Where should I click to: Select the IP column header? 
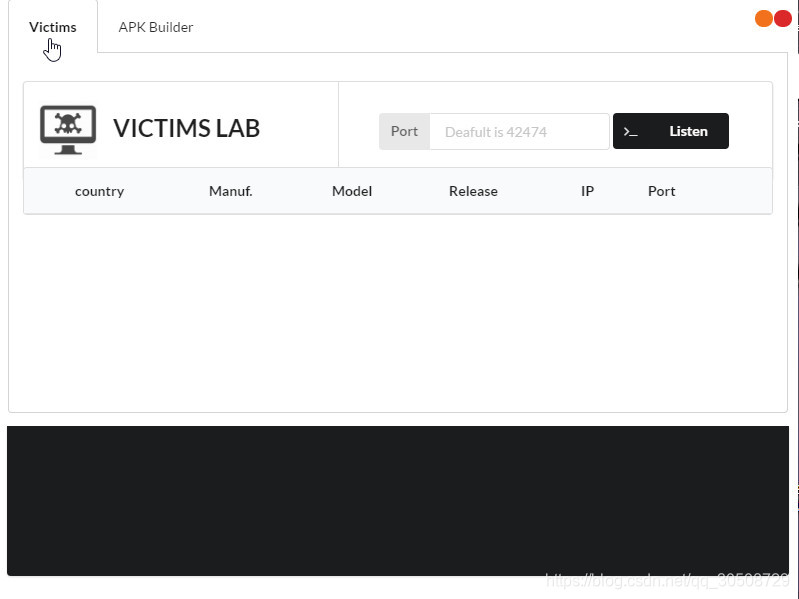(x=588, y=192)
